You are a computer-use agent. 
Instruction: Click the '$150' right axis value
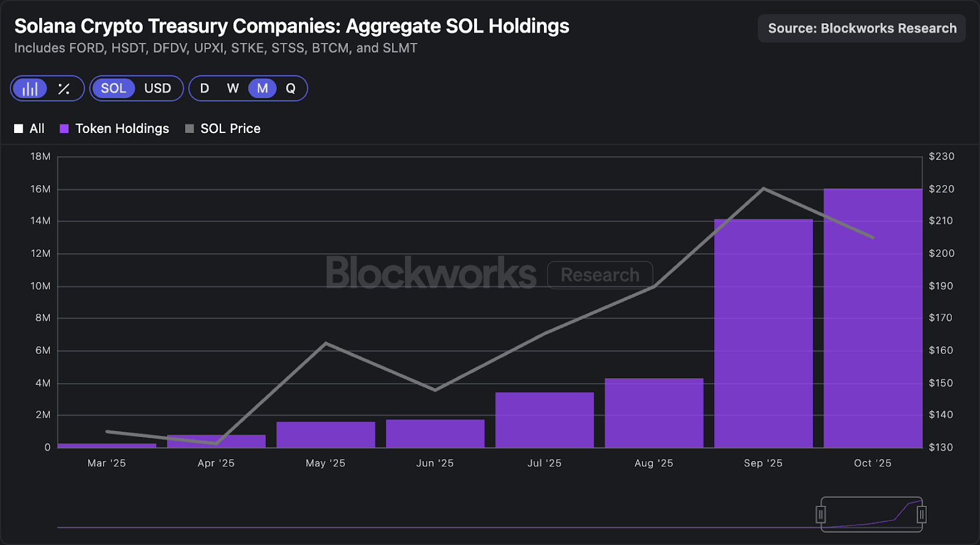coord(941,383)
